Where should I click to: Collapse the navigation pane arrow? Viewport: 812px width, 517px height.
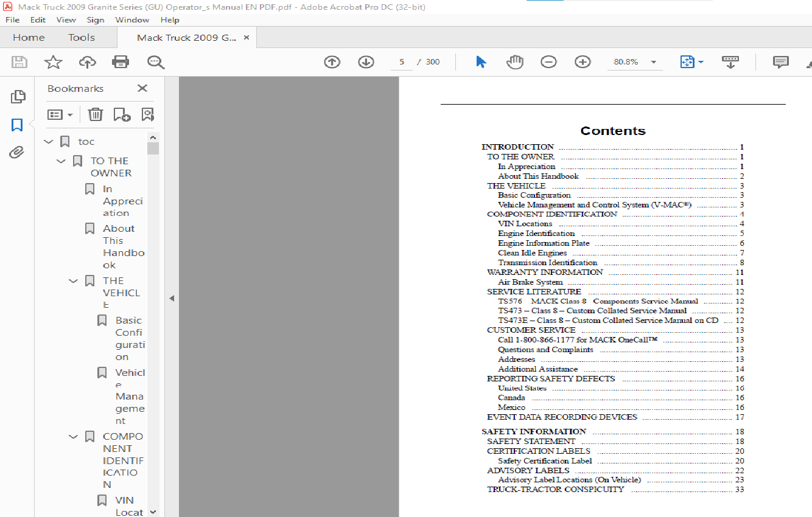pos(172,298)
